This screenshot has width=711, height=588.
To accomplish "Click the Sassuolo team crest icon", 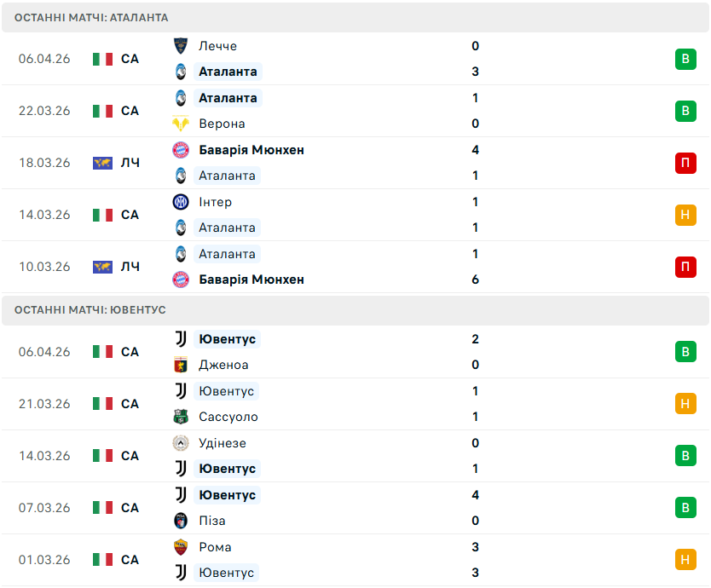I will click(181, 417).
